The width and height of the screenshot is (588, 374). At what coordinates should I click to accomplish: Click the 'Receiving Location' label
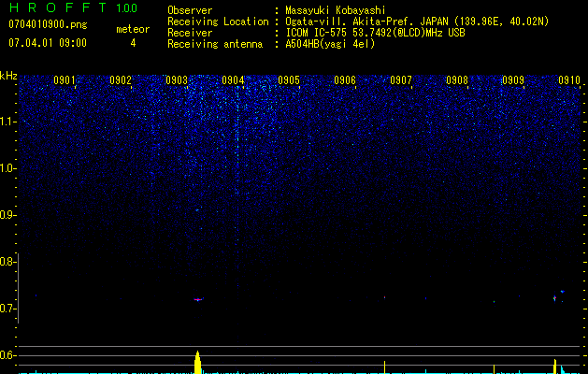[x=218, y=22]
